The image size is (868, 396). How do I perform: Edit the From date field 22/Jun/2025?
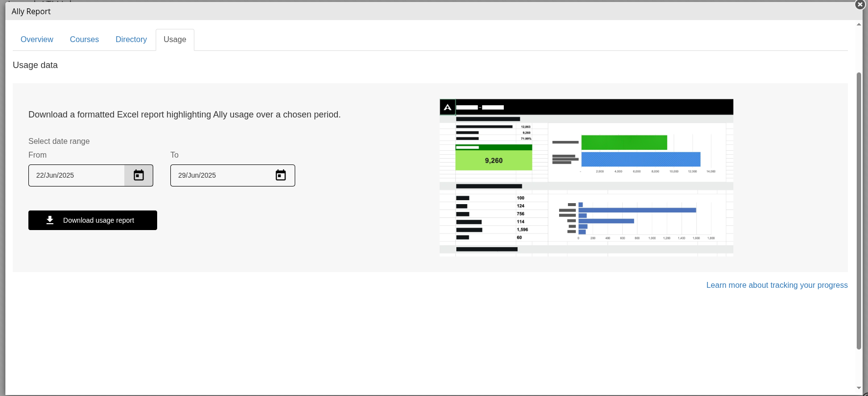pos(76,175)
